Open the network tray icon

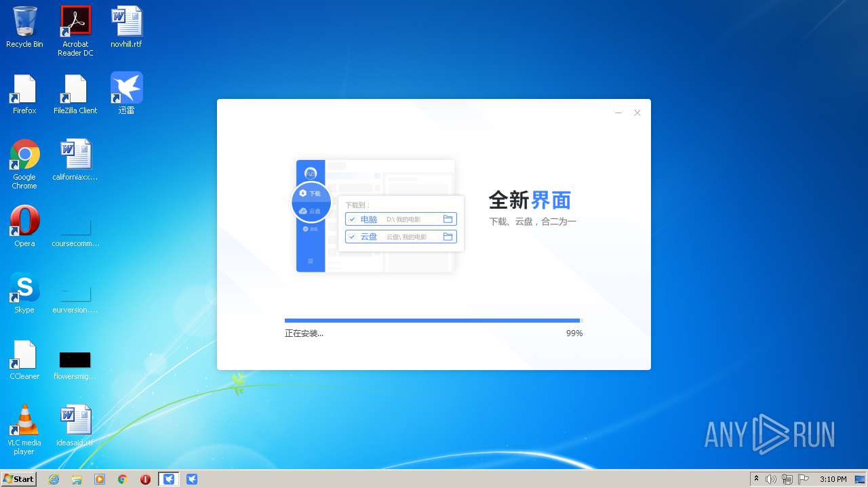coord(787,479)
